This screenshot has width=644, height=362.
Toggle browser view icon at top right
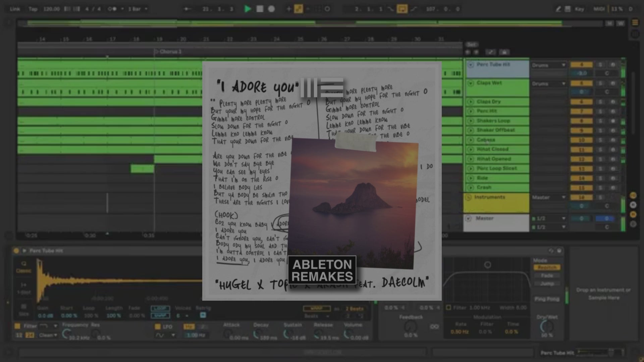tap(635, 22)
